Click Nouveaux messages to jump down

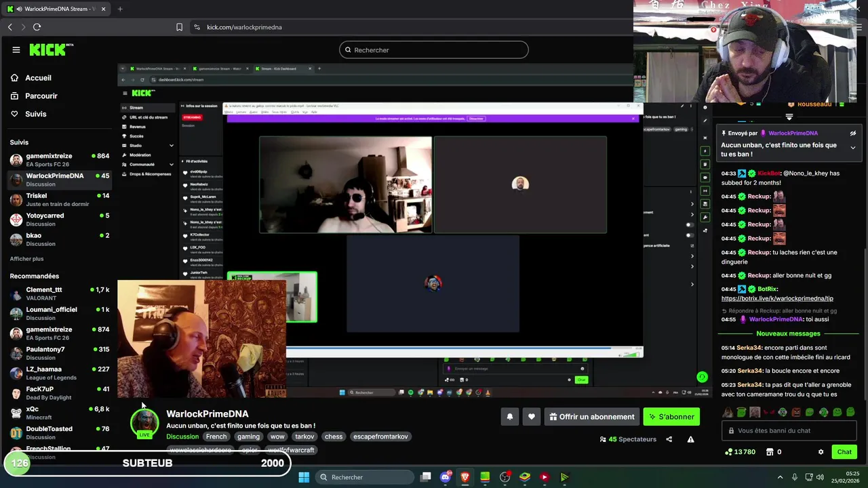click(x=788, y=333)
